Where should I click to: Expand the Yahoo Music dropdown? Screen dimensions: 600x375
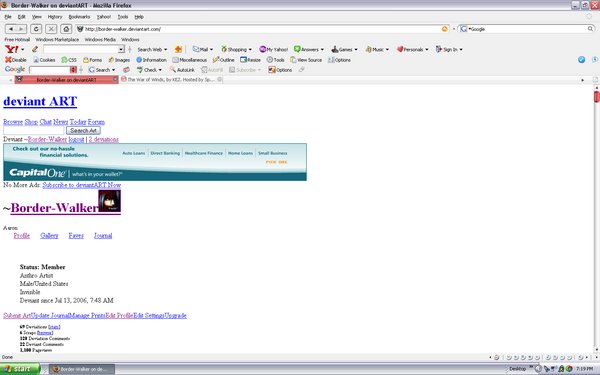click(x=387, y=50)
